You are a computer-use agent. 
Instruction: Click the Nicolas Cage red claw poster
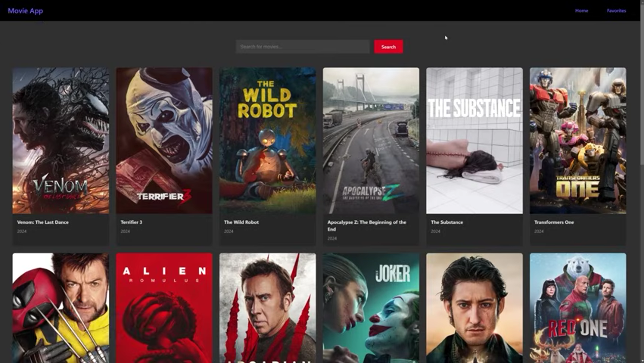[x=268, y=308]
